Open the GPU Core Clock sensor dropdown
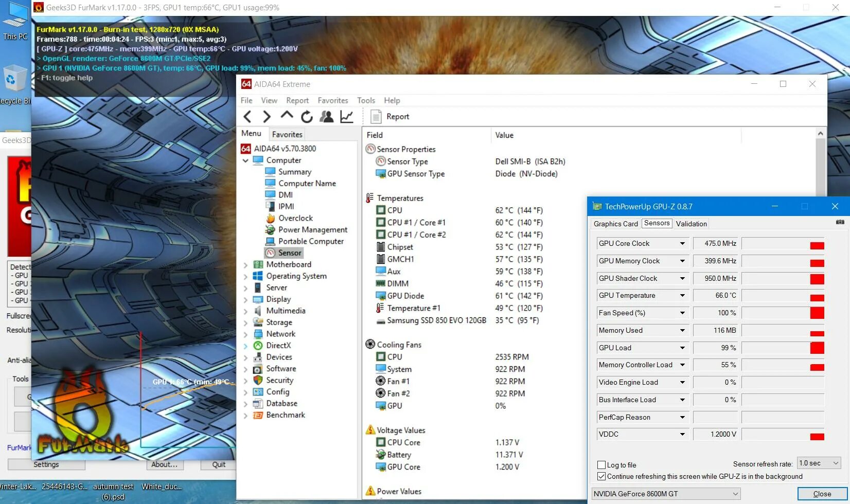Viewport: 850px width, 504px height. tap(682, 244)
